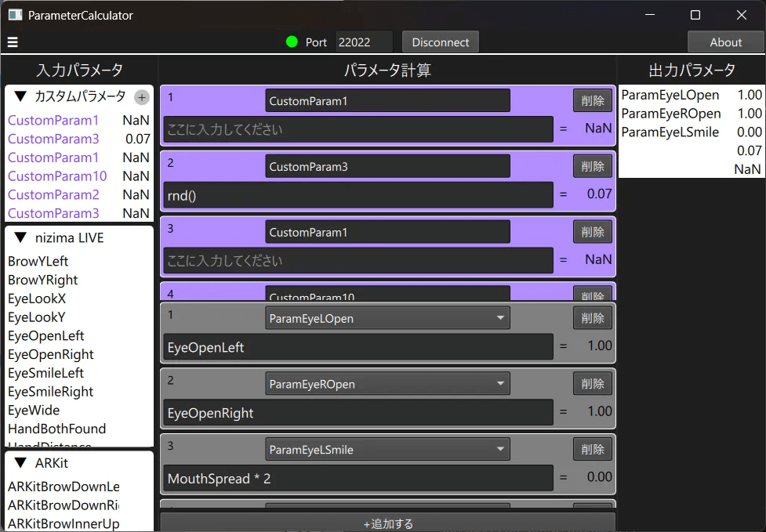The height and width of the screenshot is (532, 766).
Task: Delete the ParamEyeLOpen calculation row
Action: (593, 318)
